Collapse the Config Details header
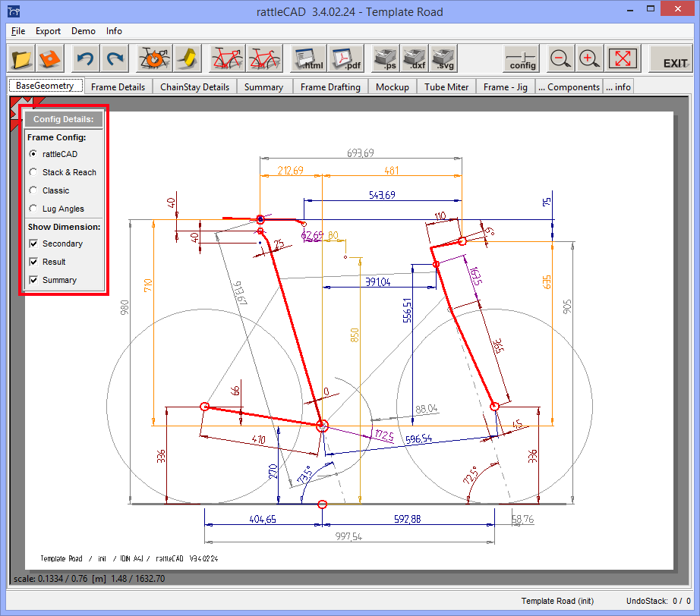Image resolution: width=700 pixels, height=616 pixels. click(x=63, y=119)
